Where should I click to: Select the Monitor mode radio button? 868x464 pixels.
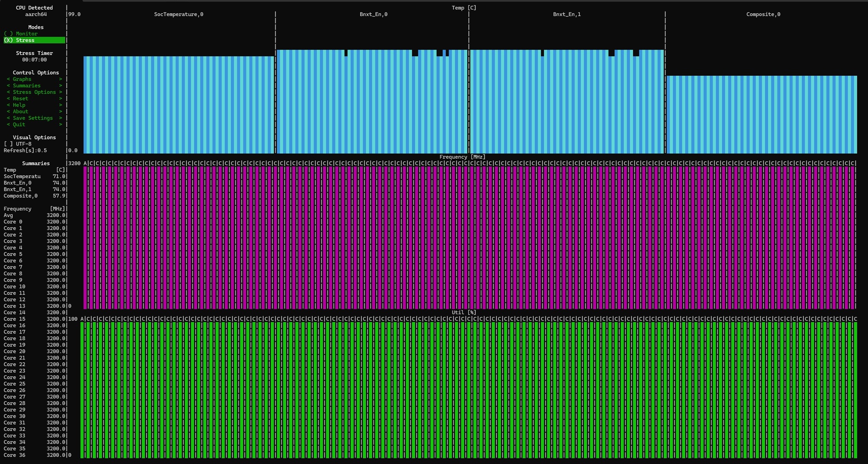click(21, 34)
